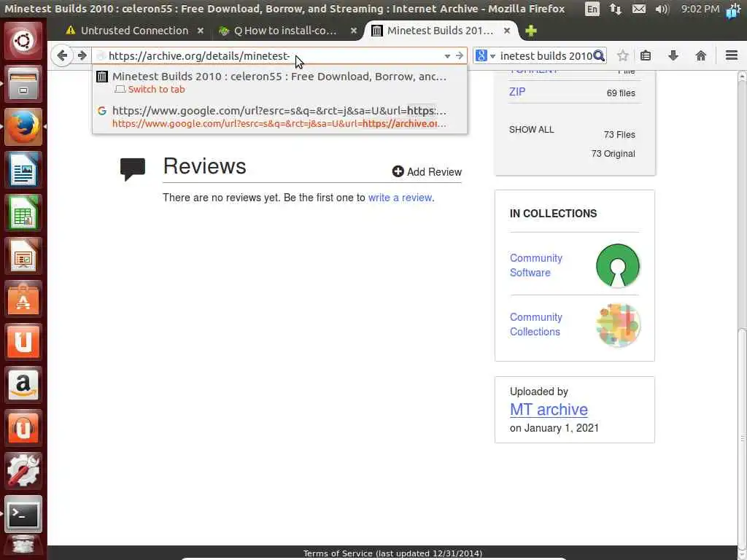Click the browser Forward arrow
Image resolution: width=747 pixels, height=560 pixels.
point(82,55)
